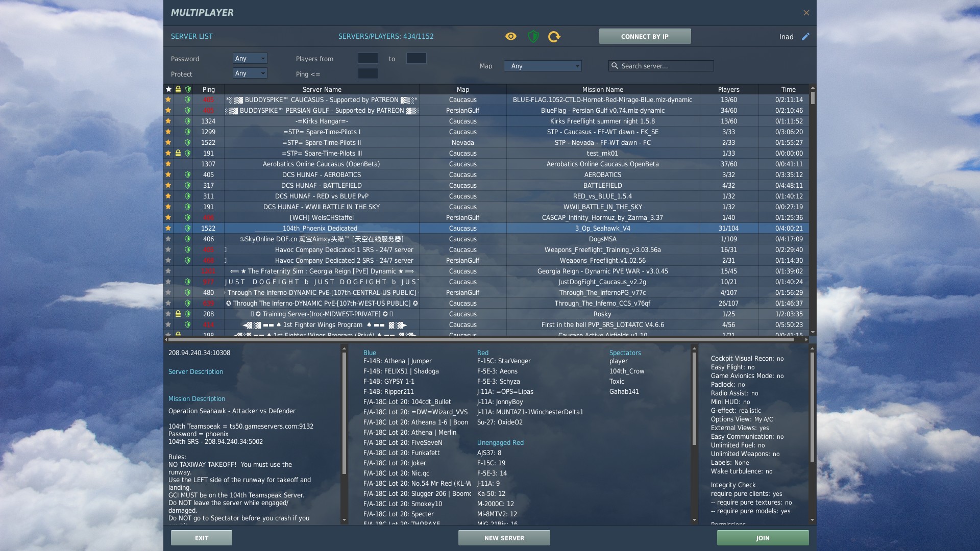Click the server options panel scrollbar thumb

coord(812,407)
